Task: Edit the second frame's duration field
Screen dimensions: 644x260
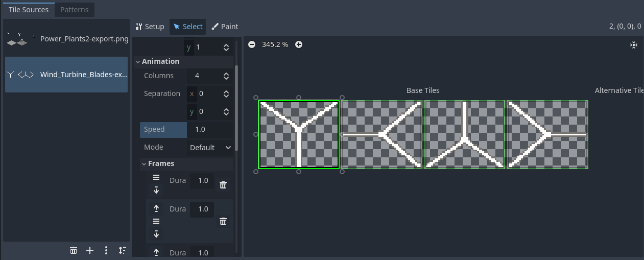Action: pyautogui.click(x=202, y=209)
